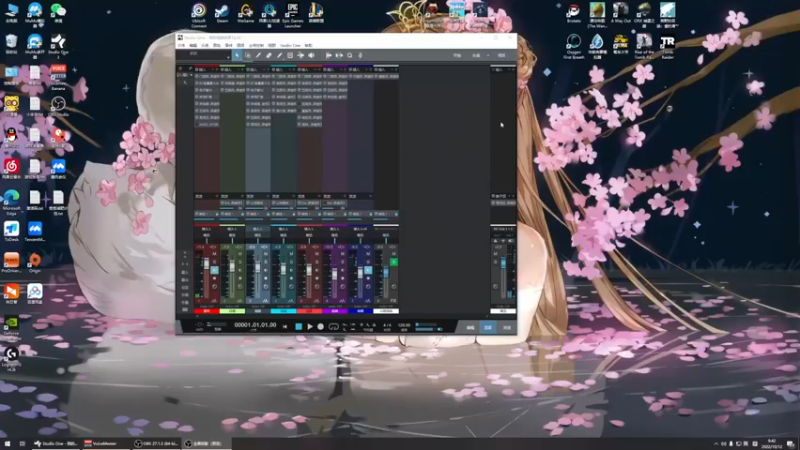800x450 pixels.
Task: Select the Bend tool in toolbar
Action: coord(301,55)
